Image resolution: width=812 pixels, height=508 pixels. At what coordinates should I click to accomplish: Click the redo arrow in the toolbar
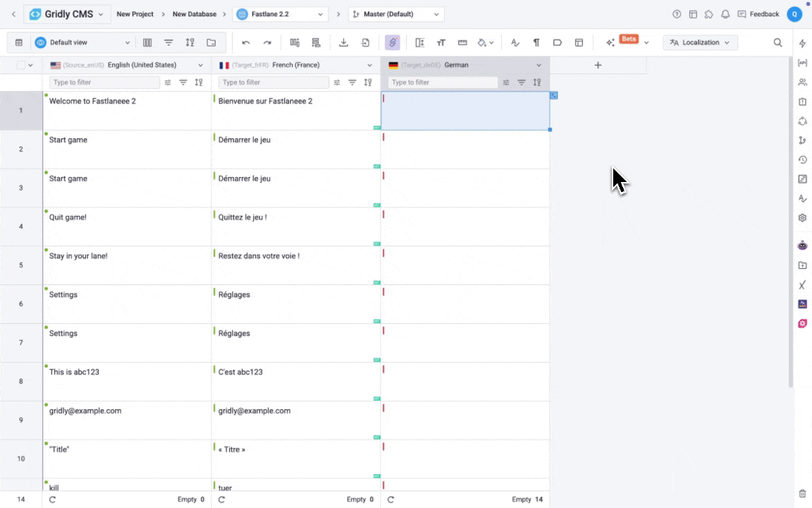point(267,42)
